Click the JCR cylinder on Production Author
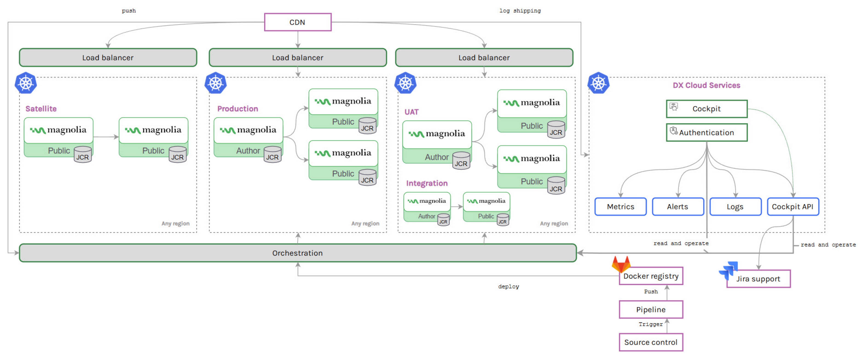Viewport: 868px width, 360px height. click(272, 154)
